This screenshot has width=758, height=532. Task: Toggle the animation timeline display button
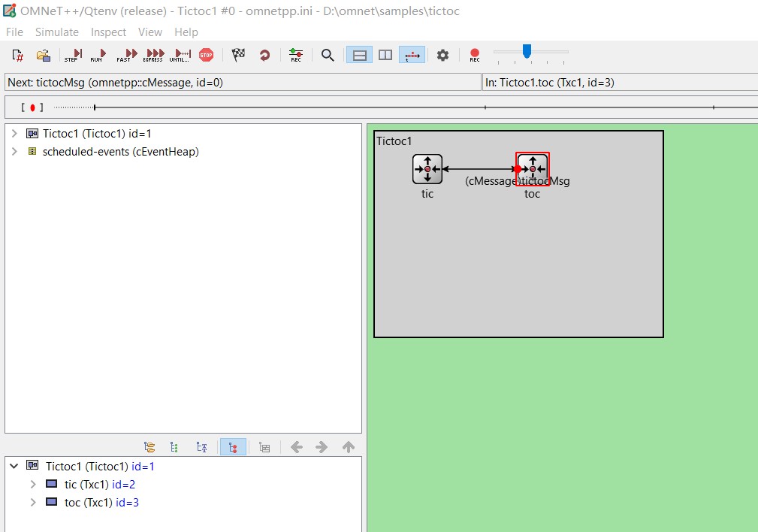pyautogui.click(x=412, y=54)
